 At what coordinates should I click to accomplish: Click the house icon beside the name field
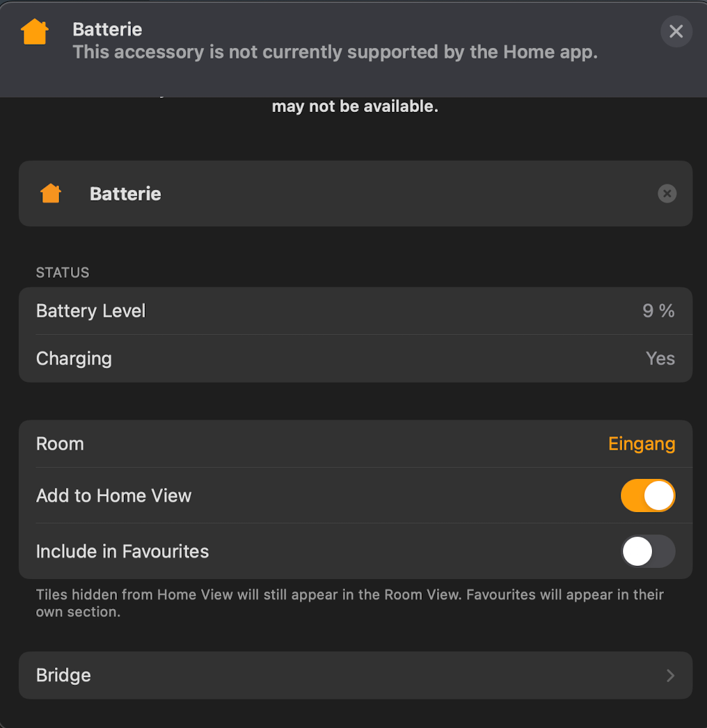(x=51, y=193)
